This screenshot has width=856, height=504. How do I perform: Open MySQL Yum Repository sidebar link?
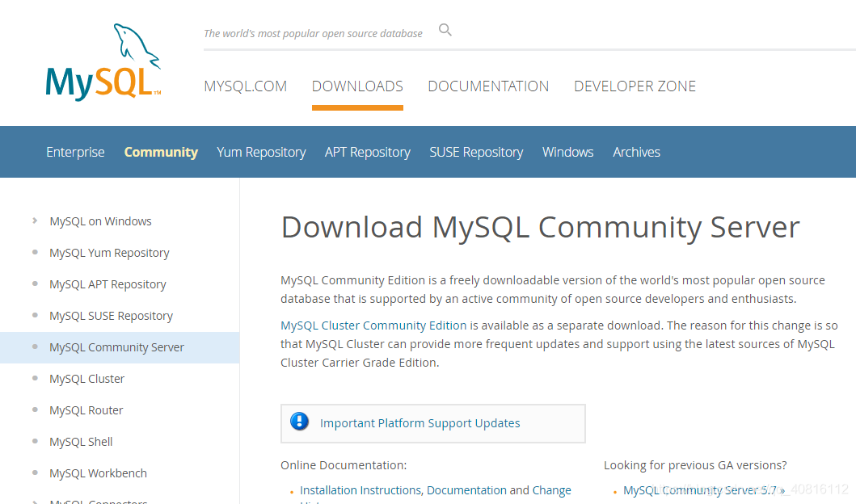click(x=109, y=253)
